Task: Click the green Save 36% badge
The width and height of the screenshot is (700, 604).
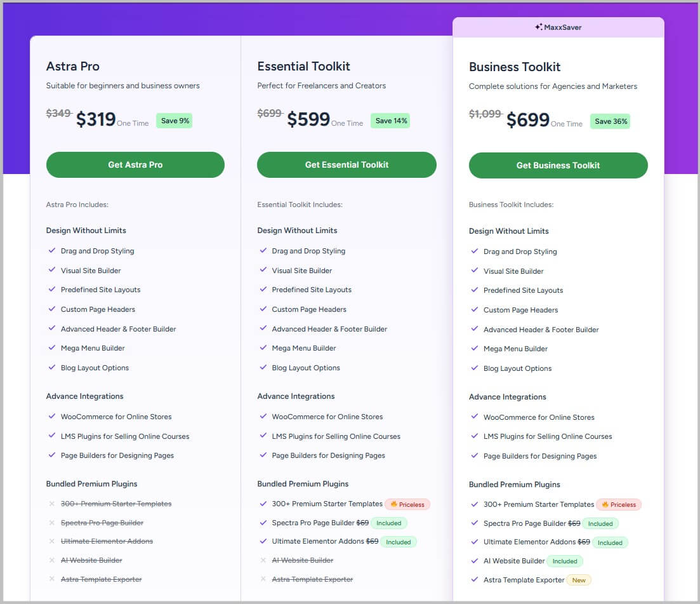Action: click(610, 121)
